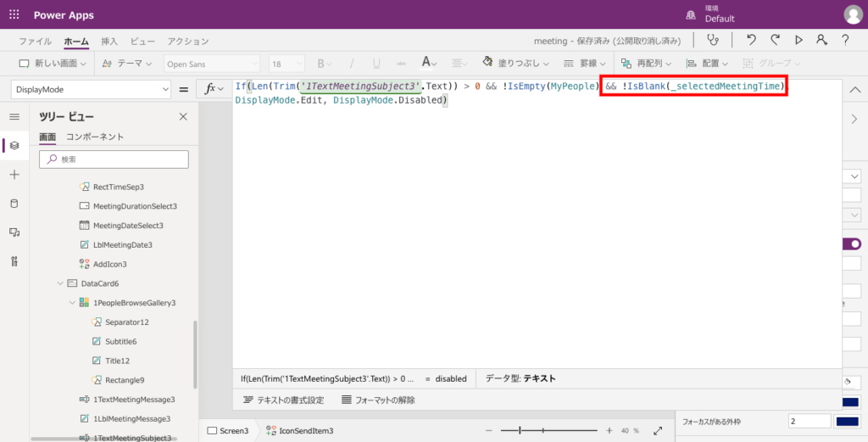Toggle bold text formatting

(x=321, y=64)
